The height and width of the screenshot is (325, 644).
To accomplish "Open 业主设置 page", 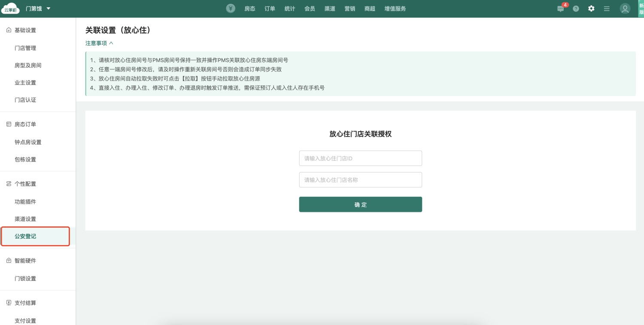I will (25, 83).
